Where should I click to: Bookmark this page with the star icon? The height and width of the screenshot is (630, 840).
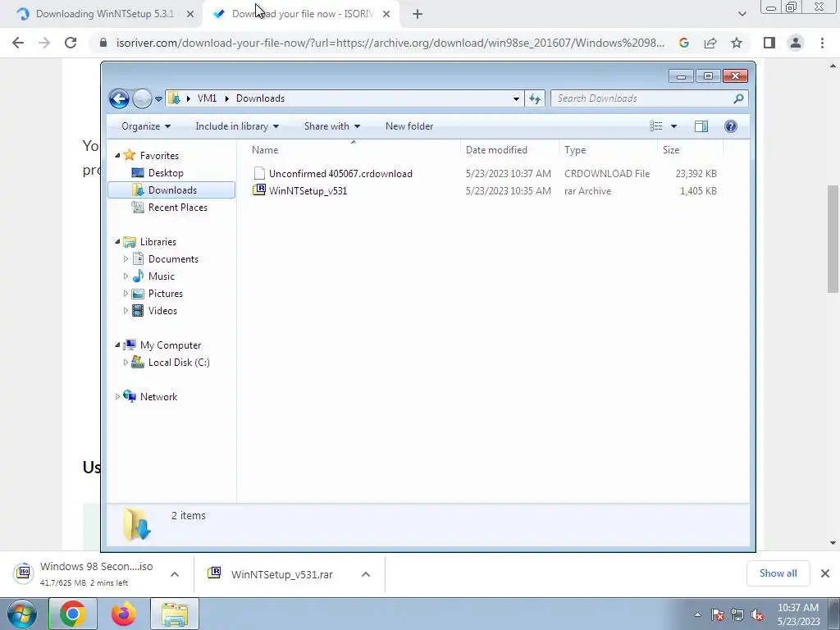click(737, 43)
